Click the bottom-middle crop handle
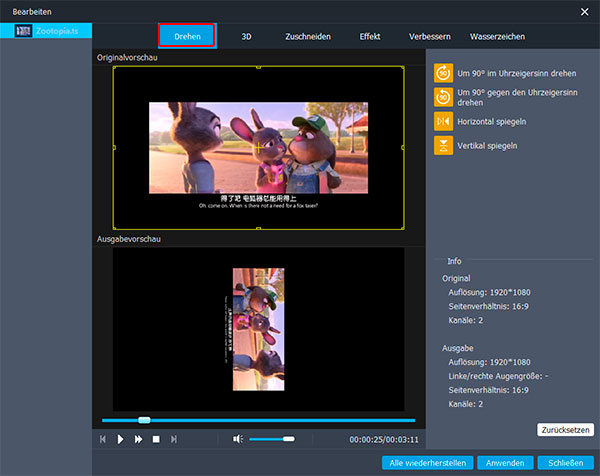The image size is (600, 476). 259,228
